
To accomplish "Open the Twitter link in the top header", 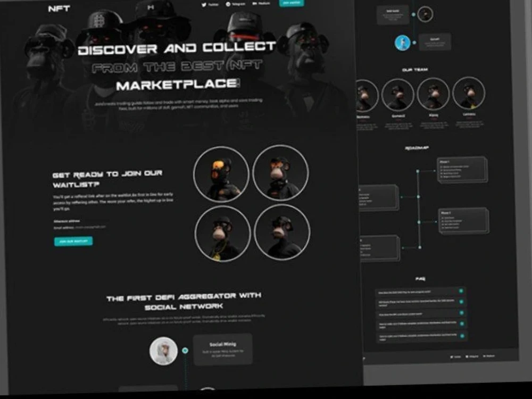I will click(x=210, y=5).
